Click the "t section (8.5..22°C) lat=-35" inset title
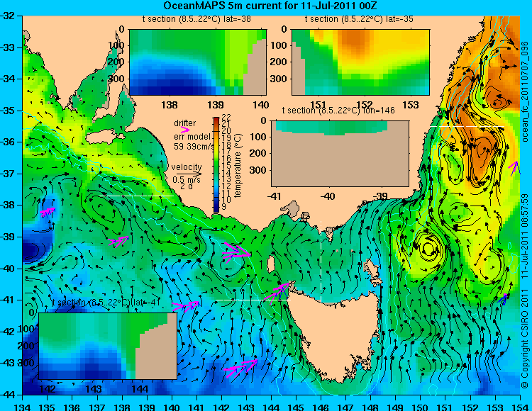 pyautogui.click(x=359, y=19)
